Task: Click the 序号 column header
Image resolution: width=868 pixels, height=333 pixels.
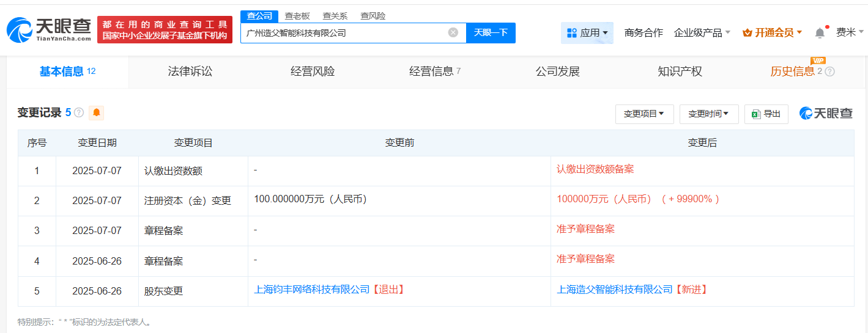Action: pyautogui.click(x=37, y=143)
